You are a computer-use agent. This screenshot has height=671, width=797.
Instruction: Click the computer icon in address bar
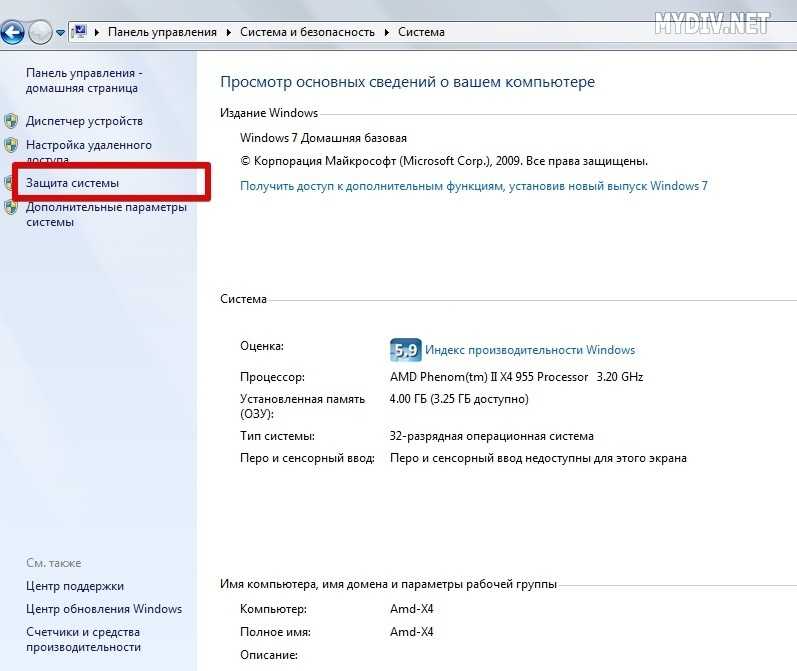[79, 32]
